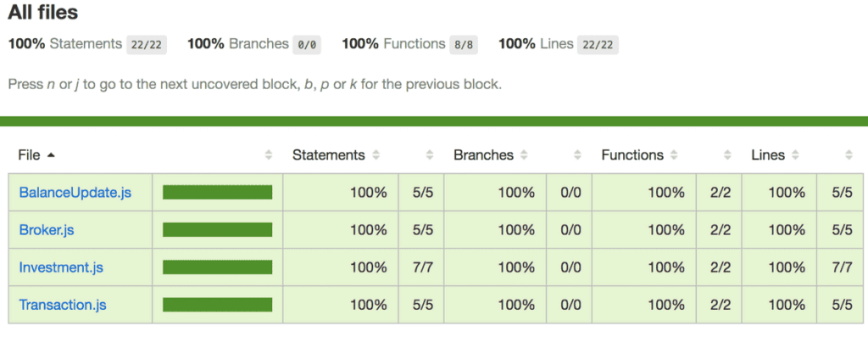Open the BalanceUpdate.js coverage report
Viewport: 868px width, 348px height.
[x=75, y=193]
